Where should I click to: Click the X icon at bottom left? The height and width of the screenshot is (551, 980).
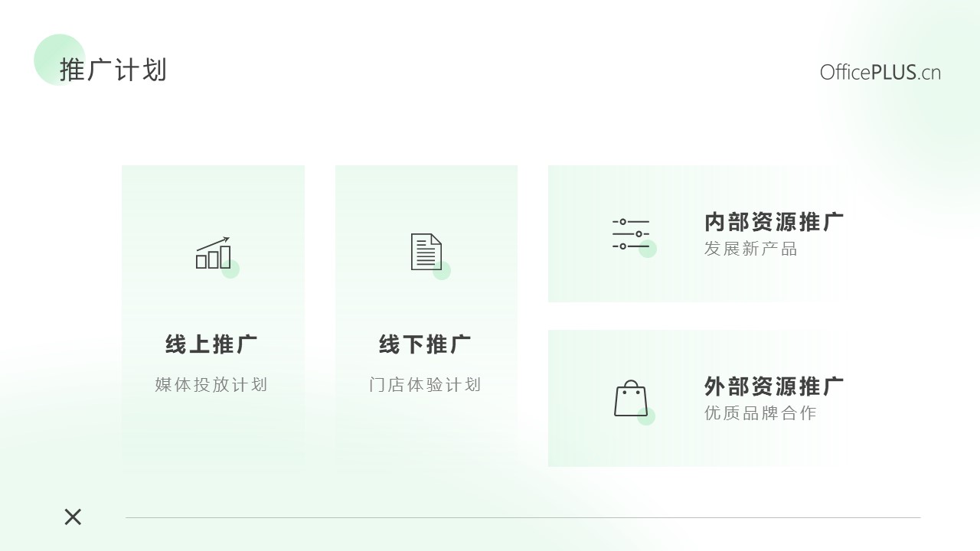(73, 517)
